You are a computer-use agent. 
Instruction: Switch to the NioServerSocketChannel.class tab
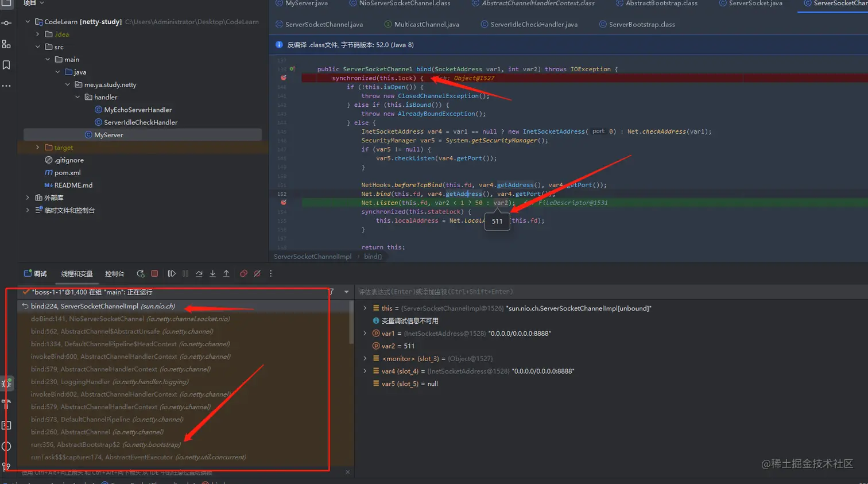[400, 3]
